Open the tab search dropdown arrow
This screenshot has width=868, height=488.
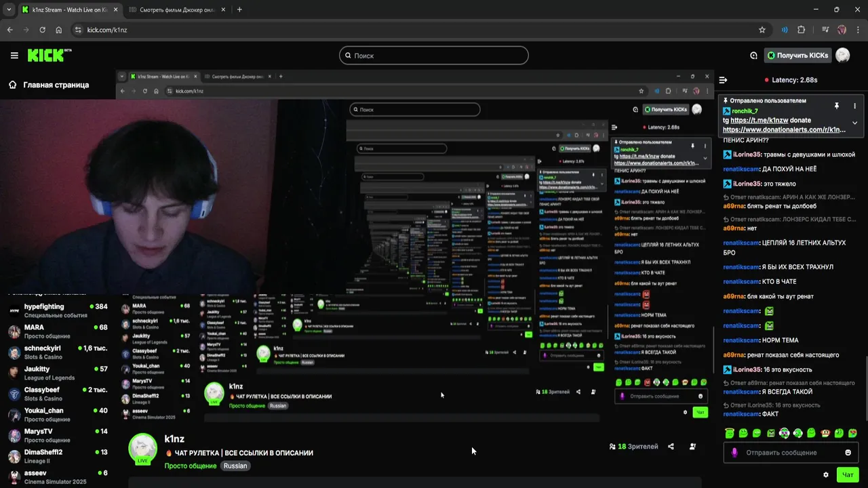[8, 9]
